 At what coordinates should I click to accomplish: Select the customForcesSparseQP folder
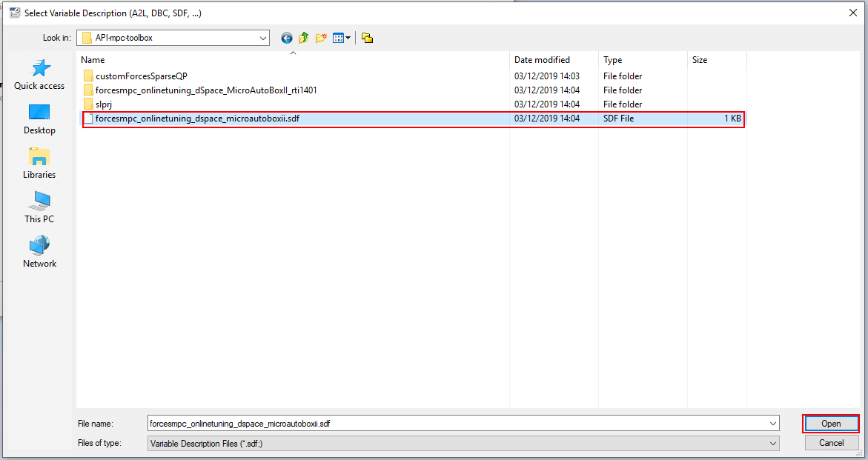pyautogui.click(x=141, y=76)
